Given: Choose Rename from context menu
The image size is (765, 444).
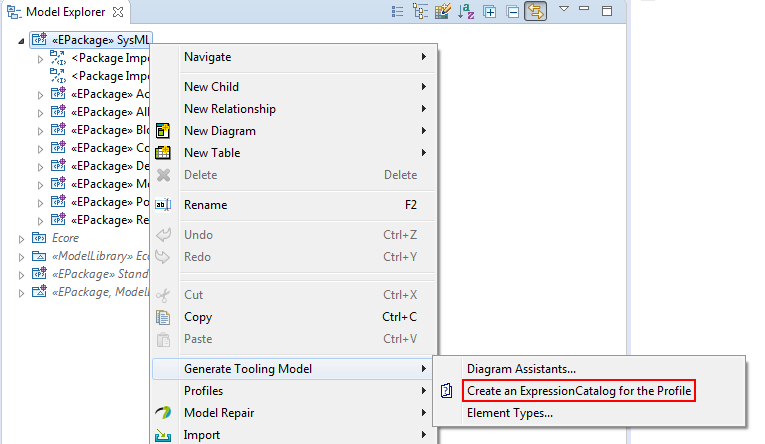Looking at the screenshot, I should pos(295,205).
